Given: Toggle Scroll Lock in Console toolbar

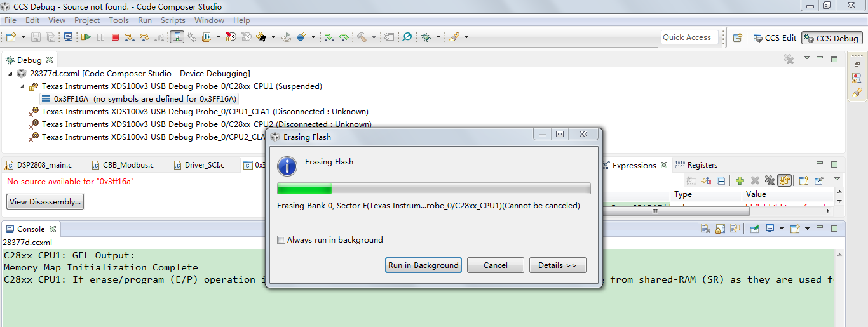Looking at the screenshot, I should tap(720, 229).
